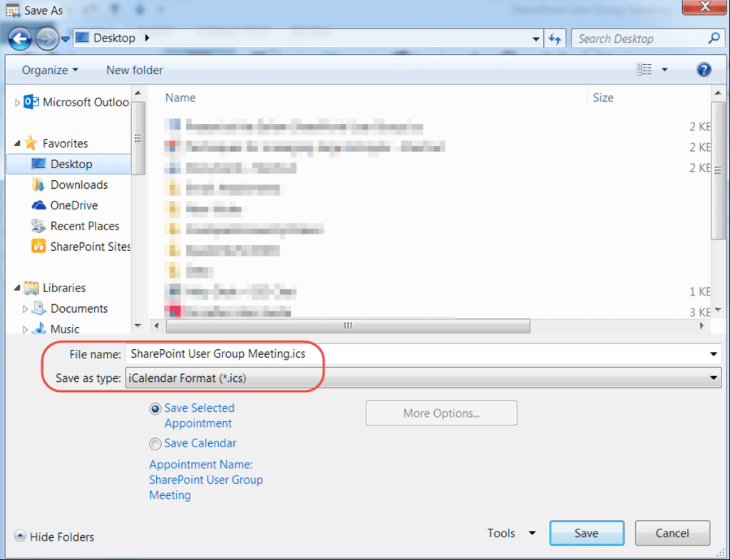Viewport: 730px width, 560px height.
Task: Select the Downloads folder in Favorites
Action: [81, 185]
